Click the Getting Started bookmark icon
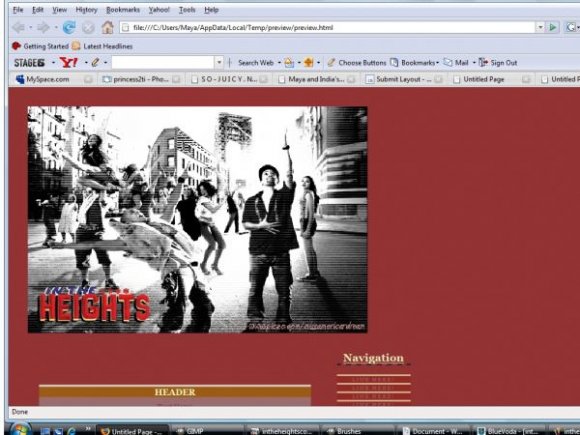 point(16,46)
